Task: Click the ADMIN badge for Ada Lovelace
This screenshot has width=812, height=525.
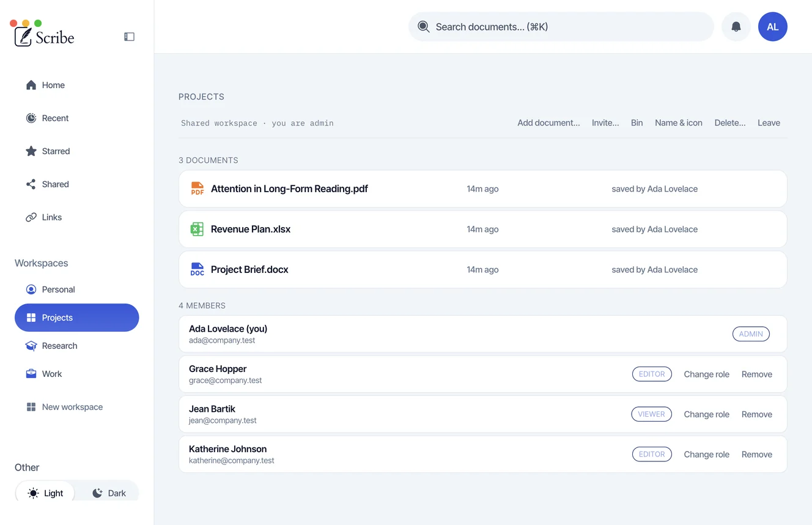Action: [751, 334]
